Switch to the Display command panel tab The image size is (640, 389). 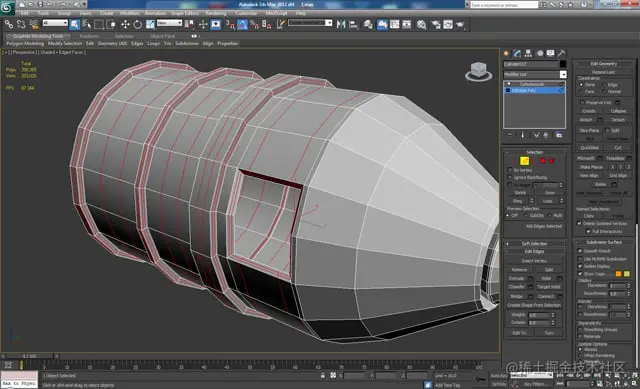point(551,53)
